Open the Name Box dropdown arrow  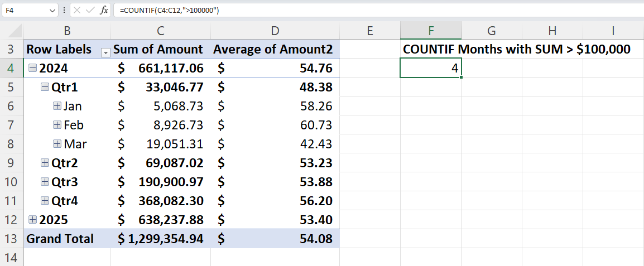coord(52,11)
